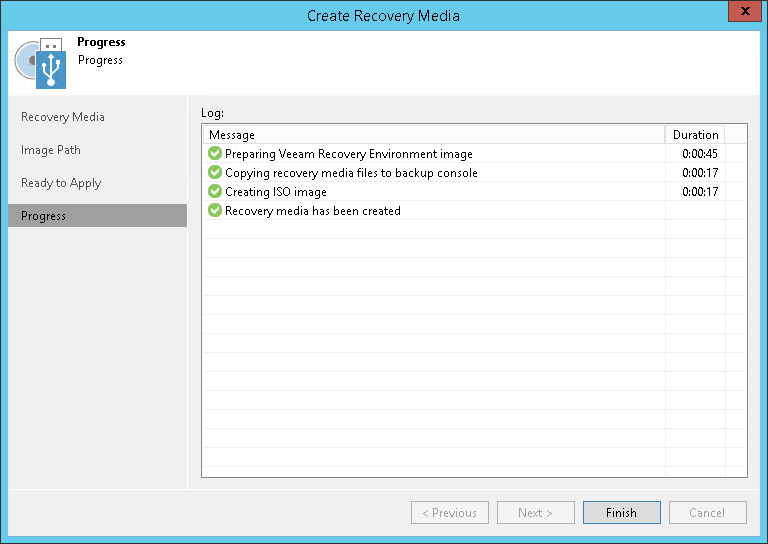The image size is (768, 544).
Task: Click the Next button
Action: coord(535,513)
